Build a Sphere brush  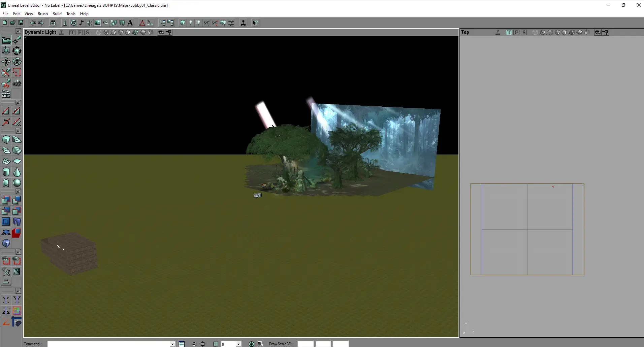coord(17,183)
